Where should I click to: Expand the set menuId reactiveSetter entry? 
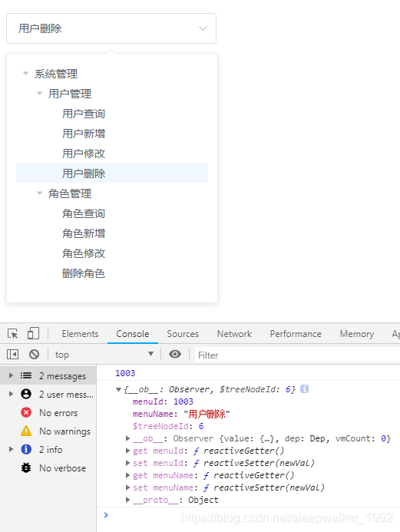(x=128, y=463)
